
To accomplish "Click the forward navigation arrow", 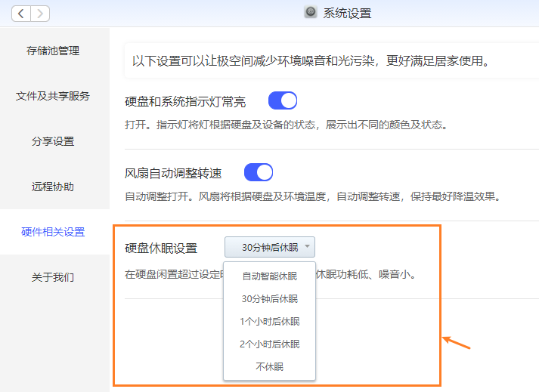I will tap(40, 13).
